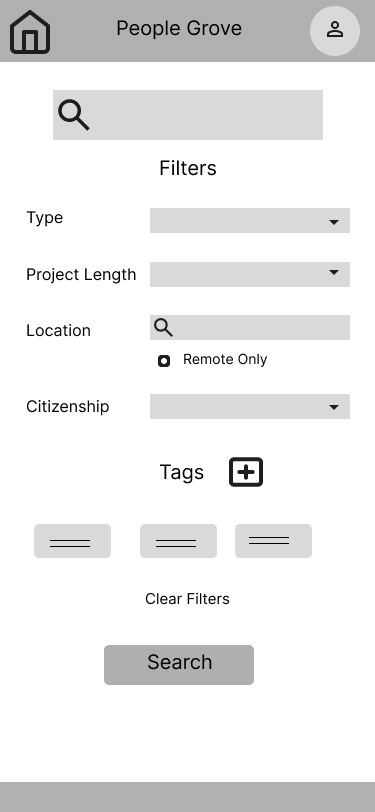Click the People Grove title
Image resolution: width=375 pixels, height=812 pixels.
tap(179, 28)
